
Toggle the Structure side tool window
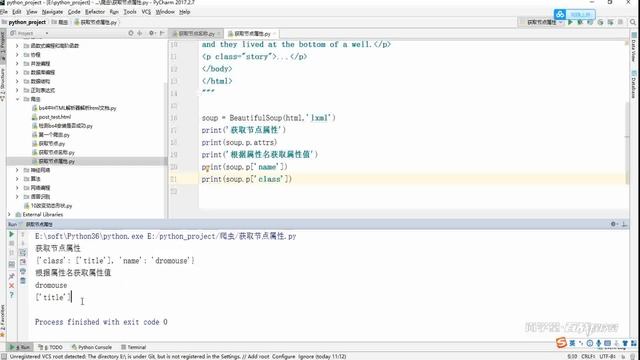pyautogui.click(x=3, y=84)
